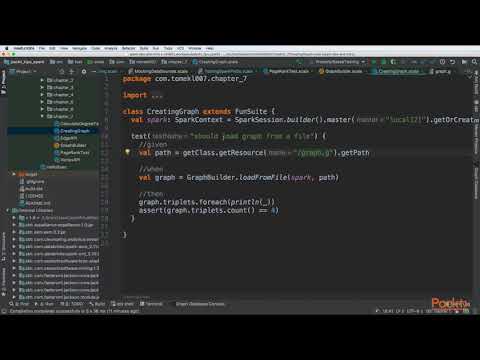Expand the target folder

point(14,174)
